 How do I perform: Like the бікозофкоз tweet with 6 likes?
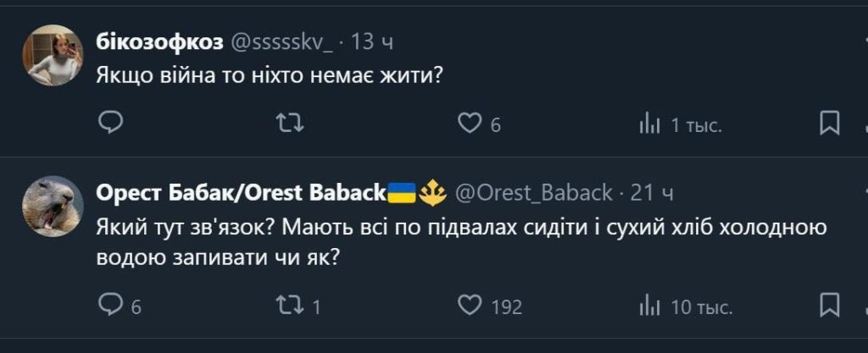(469, 124)
